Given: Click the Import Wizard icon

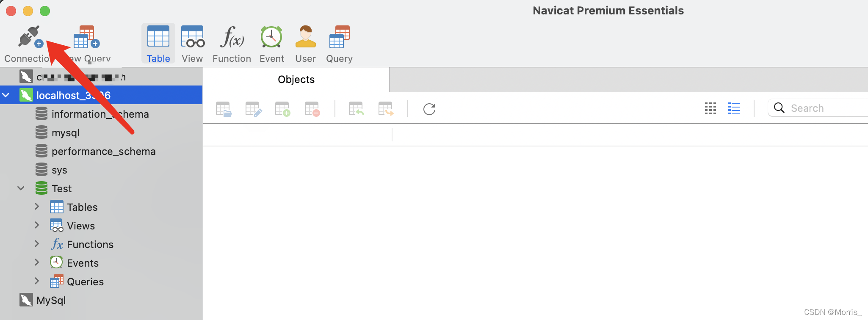Looking at the screenshot, I should click(356, 109).
